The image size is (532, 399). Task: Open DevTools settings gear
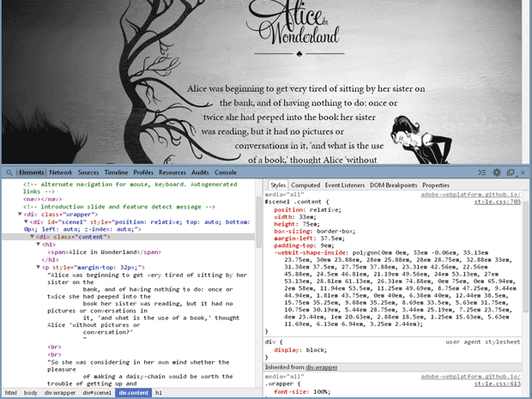(x=497, y=172)
